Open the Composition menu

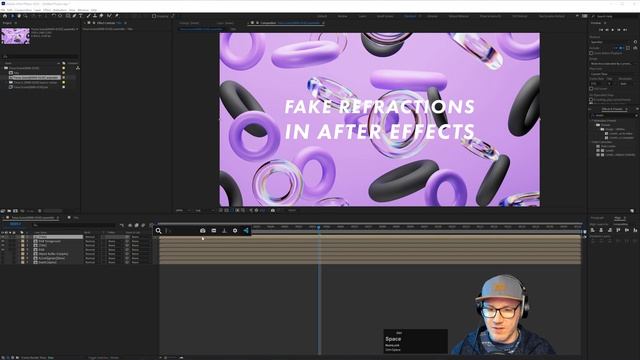(x=23, y=10)
